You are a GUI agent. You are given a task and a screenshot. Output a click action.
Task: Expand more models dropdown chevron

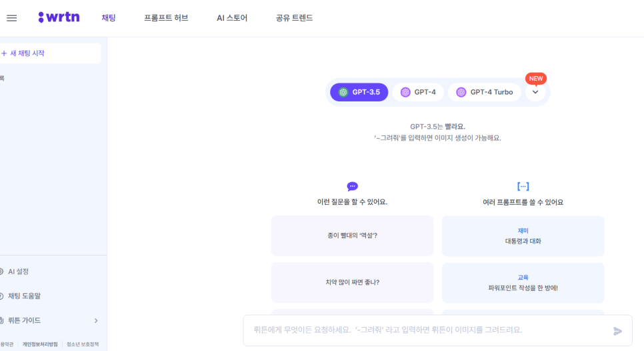[x=535, y=92]
